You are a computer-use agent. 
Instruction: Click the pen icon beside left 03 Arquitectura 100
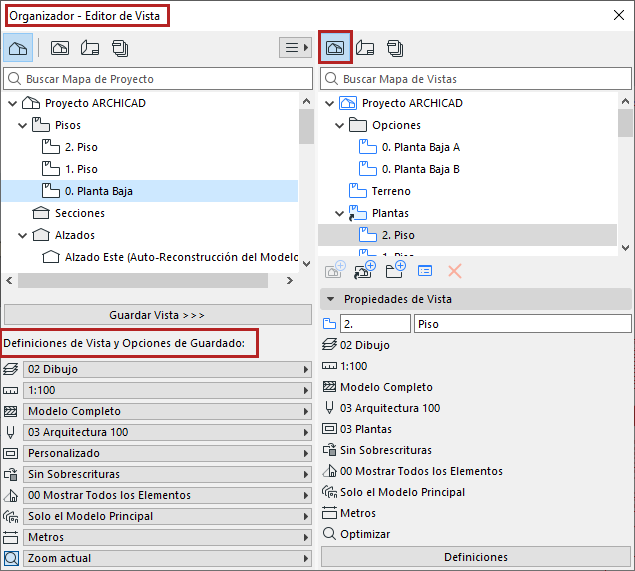[x=11, y=433]
